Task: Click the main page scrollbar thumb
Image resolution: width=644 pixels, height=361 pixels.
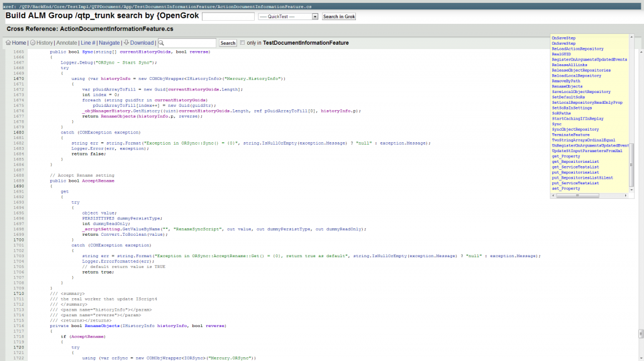Action: [641, 333]
